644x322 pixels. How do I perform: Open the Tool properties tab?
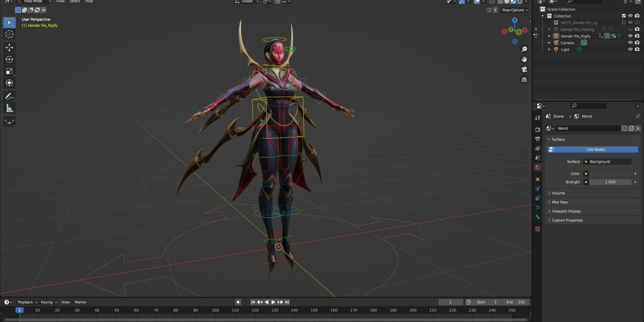pyautogui.click(x=538, y=117)
